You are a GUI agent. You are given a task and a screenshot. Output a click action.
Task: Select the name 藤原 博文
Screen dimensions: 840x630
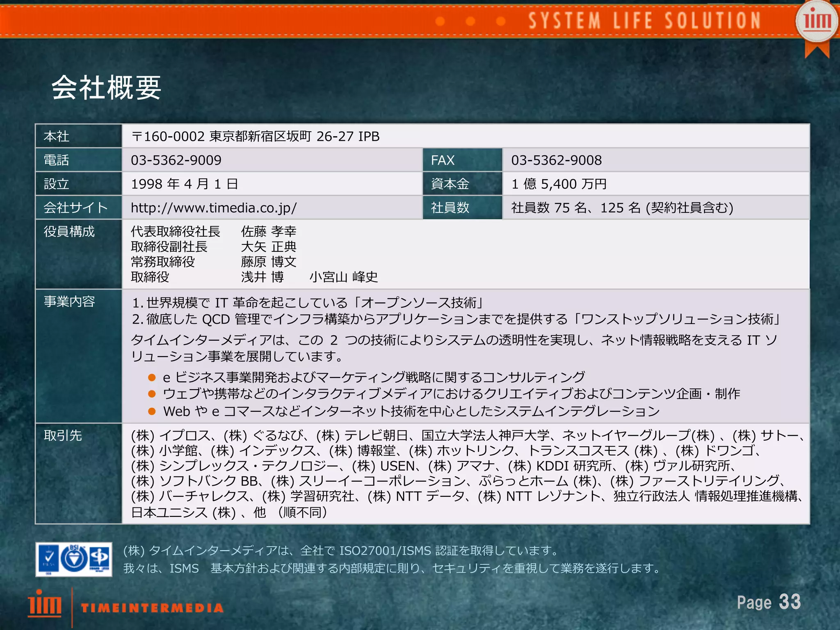pos(269,262)
